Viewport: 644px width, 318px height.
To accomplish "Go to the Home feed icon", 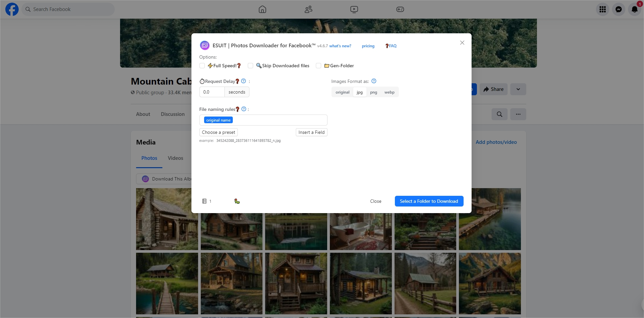I will tap(262, 9).
